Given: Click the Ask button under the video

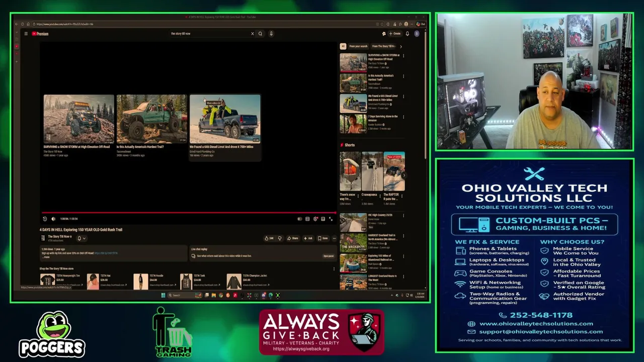Looking at the screenshot, I should click(308, 238).
